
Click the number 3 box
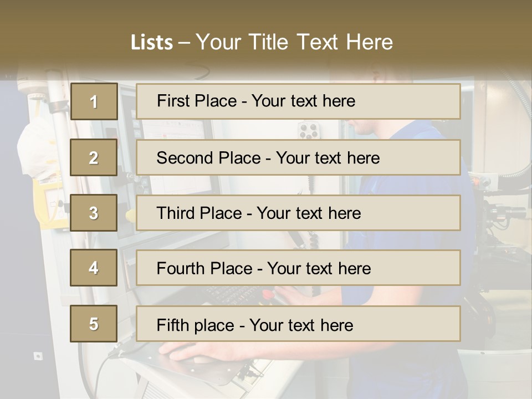(94, 213)
